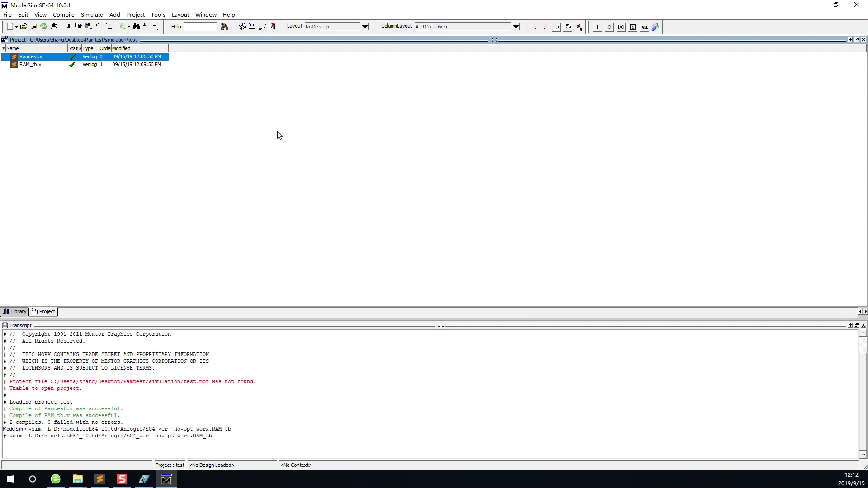The image size is (868, 488).
Task: Click the Open folder toolbar icon
Action: pos(24,27)
